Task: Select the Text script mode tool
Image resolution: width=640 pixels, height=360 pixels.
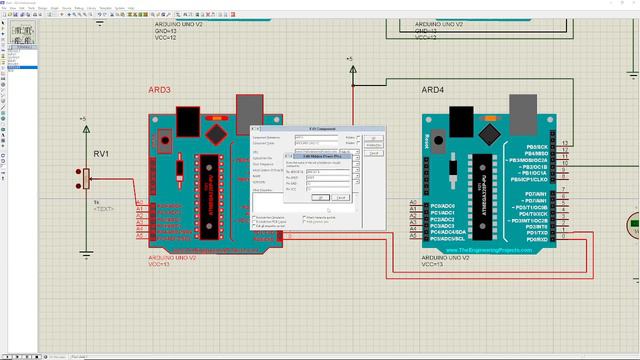Action: [3, 45]
